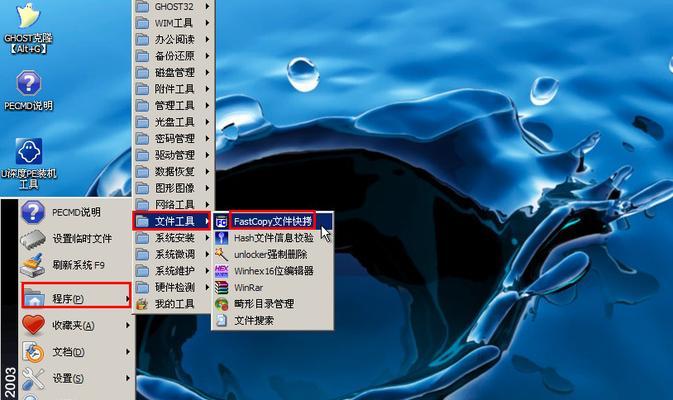
Task: Select unlocker强制删除 menu item
Action: [x=273, y=254]
